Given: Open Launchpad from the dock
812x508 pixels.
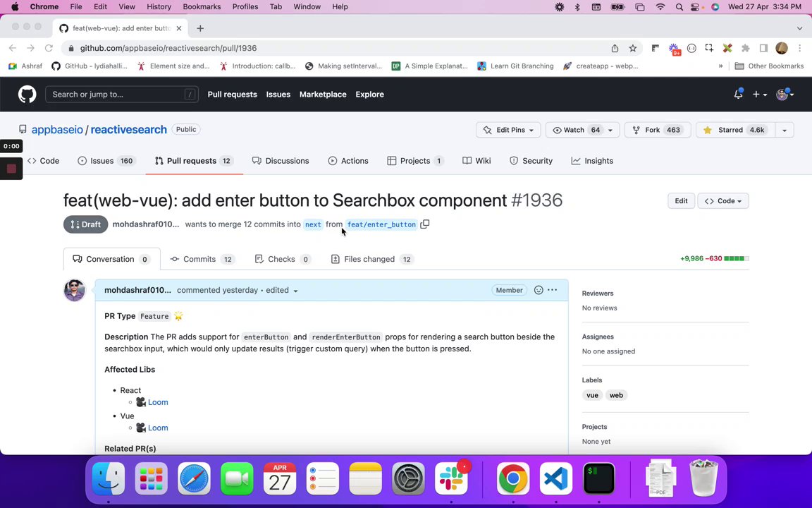Looking at the screenshot, I should point(152,478).
